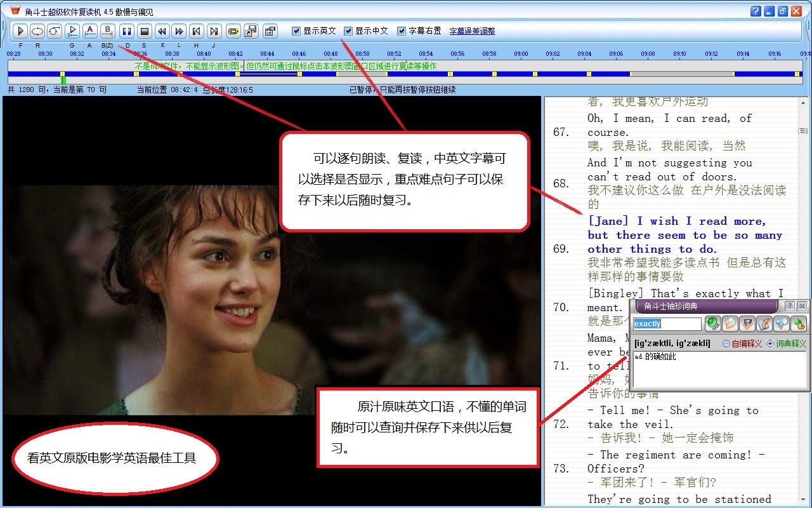Click the loop repeat icon
The height and width of the screenshot is (508, 812).
coord(37,30)
